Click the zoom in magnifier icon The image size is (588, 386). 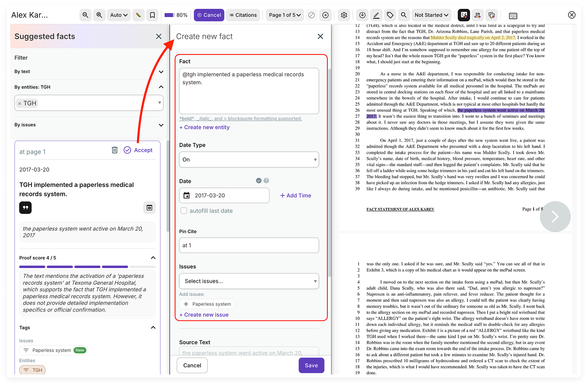pyautogui.click(x=99, y=15)
